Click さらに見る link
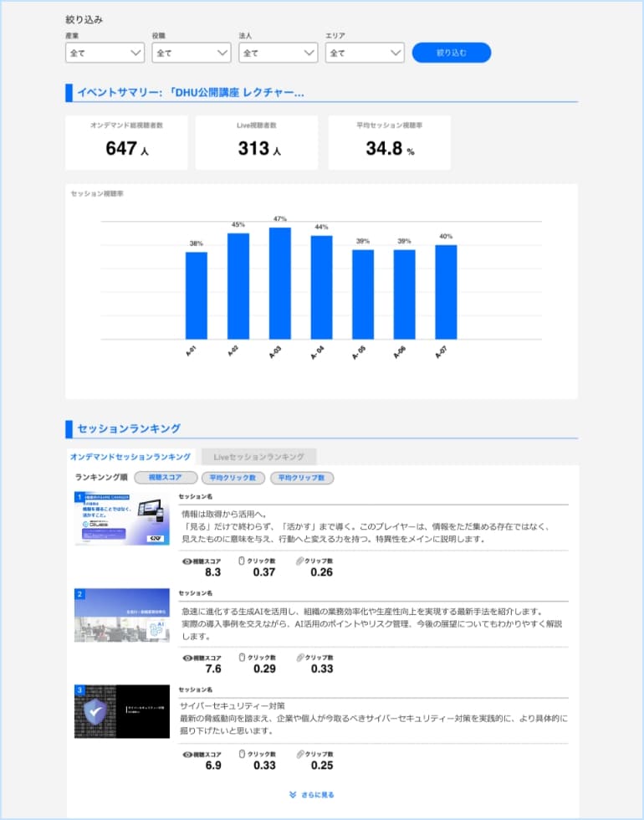Image resolution: width=644 pixels, height=820 pixels. (x=318, y=794)
